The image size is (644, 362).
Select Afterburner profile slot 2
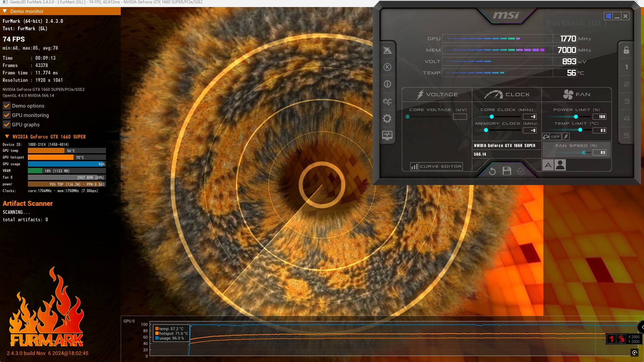coord(626,84)
